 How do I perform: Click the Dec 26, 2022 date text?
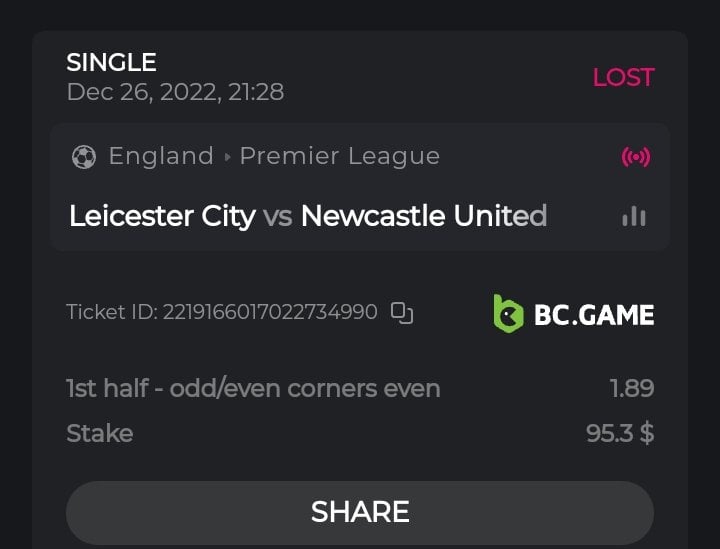(175, 92)
